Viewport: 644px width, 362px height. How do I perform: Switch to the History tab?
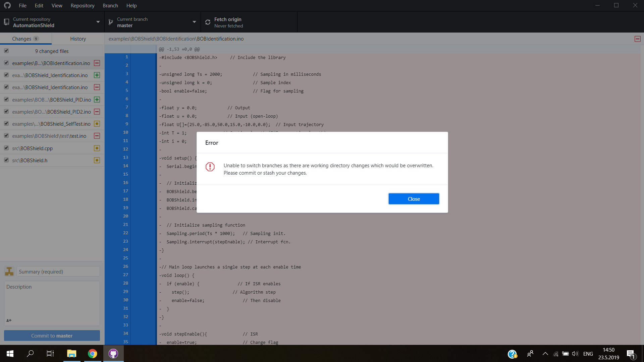point(78,39)
